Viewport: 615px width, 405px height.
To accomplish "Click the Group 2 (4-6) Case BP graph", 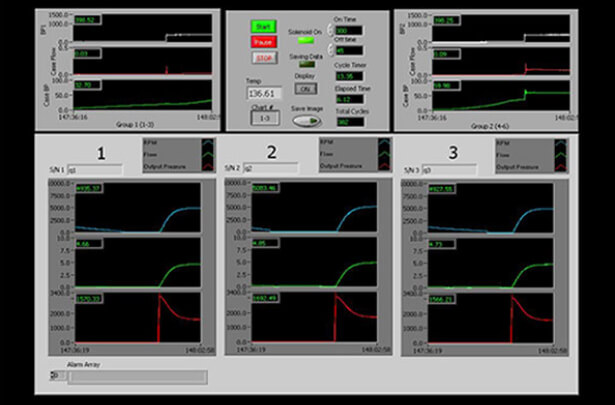I will tap(501, 95).
